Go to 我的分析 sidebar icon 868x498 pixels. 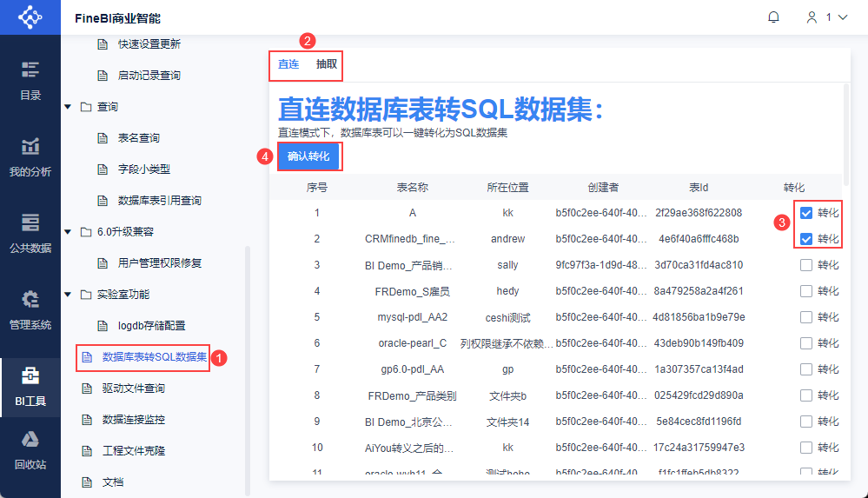pyautogui.click(x=30, y=146)
